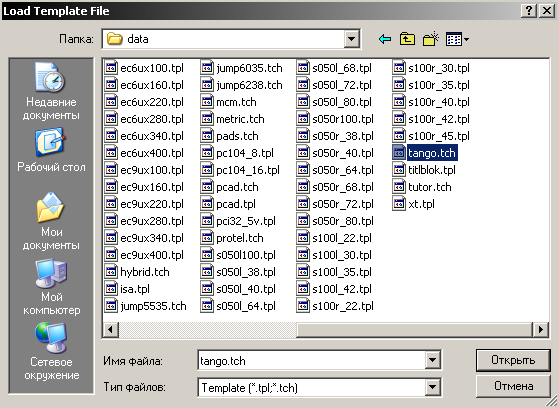Select the xt.tpl file icon
559x408 pixels.
point(399,204)
